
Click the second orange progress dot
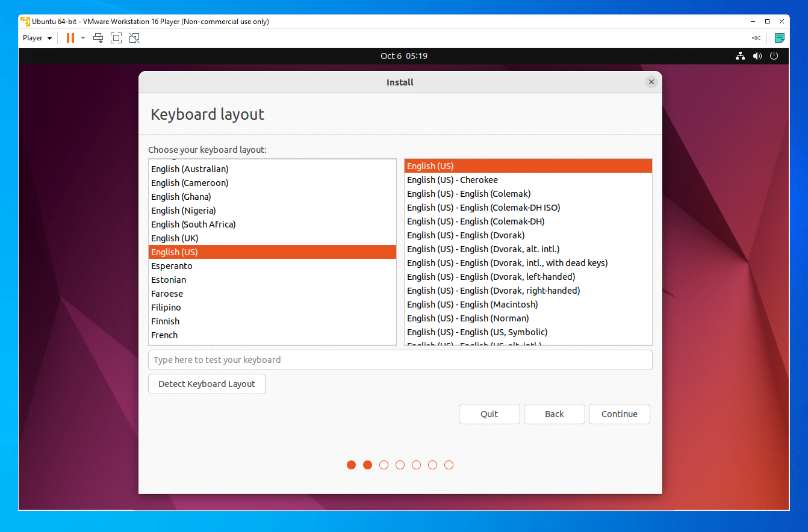367,465
